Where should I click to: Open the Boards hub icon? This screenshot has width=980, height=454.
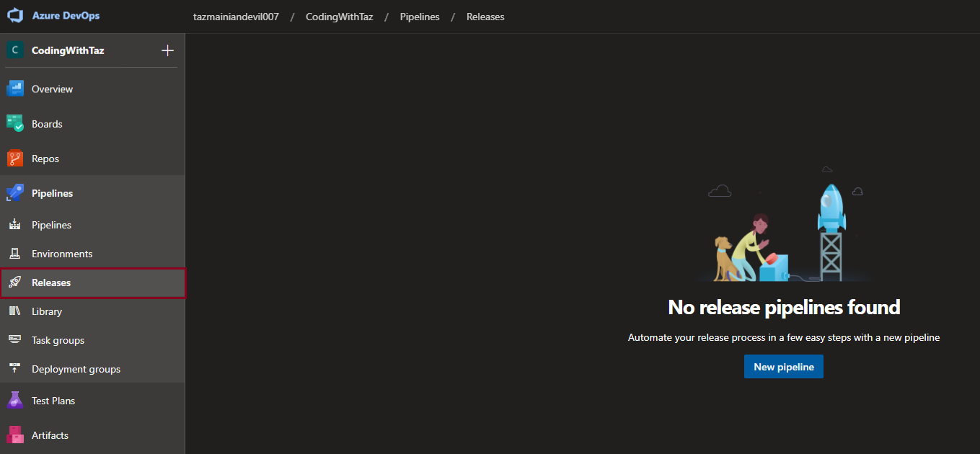pyautogui.click(x=15, y=123)
